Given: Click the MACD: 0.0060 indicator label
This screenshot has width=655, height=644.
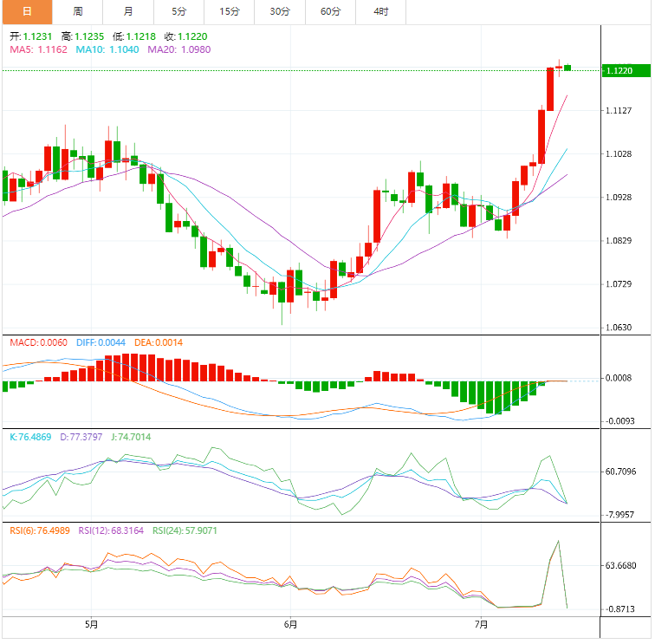Looking at the screenshot, I should [39, 343].
